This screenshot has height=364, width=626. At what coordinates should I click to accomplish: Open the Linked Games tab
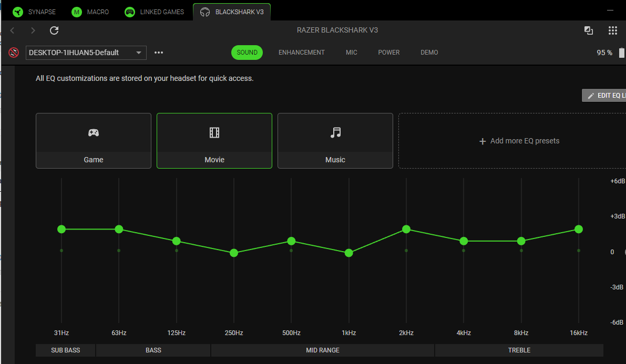click(154, 12)
